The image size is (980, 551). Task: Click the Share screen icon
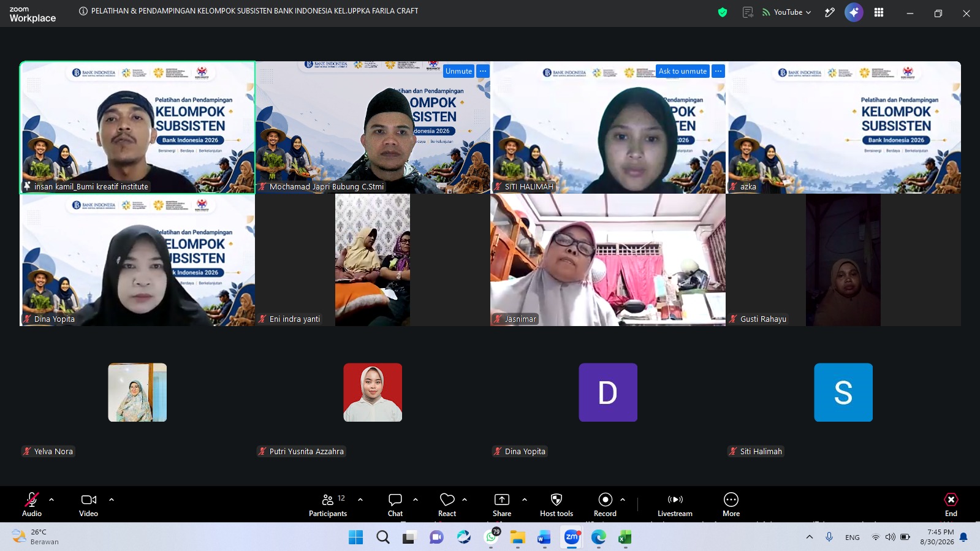[502, 505]
